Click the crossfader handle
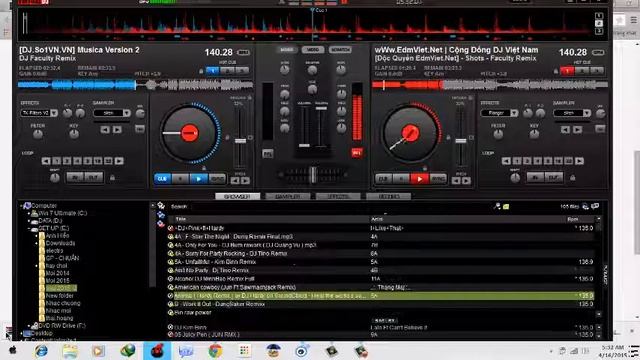 click(313, 175)
